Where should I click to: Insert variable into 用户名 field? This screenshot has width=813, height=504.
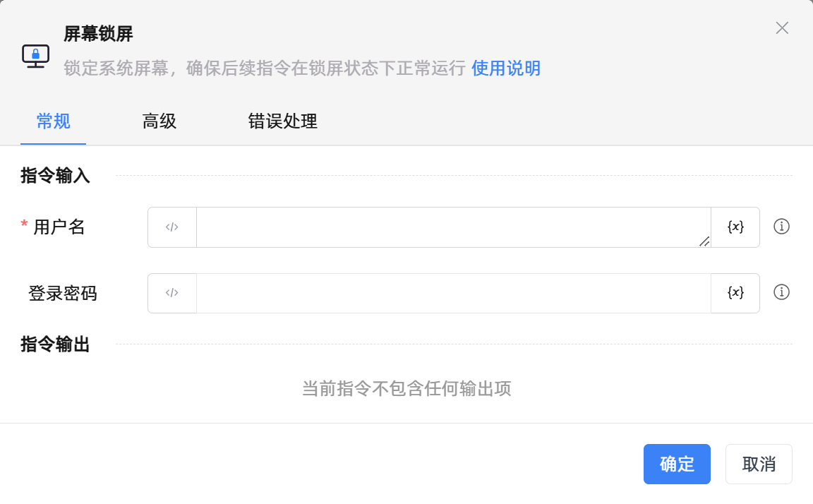coord(735,227)
